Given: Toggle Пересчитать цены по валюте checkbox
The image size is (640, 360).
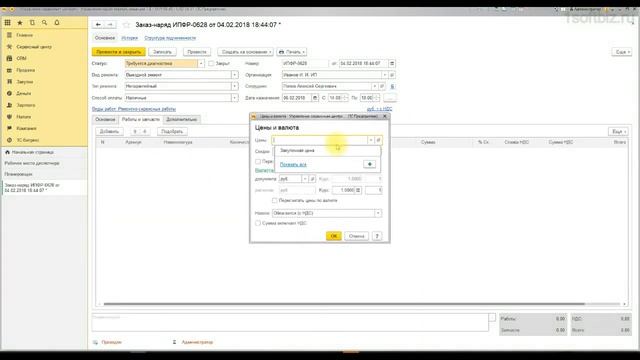Looking at the screenshot, I should pos(274,200).
